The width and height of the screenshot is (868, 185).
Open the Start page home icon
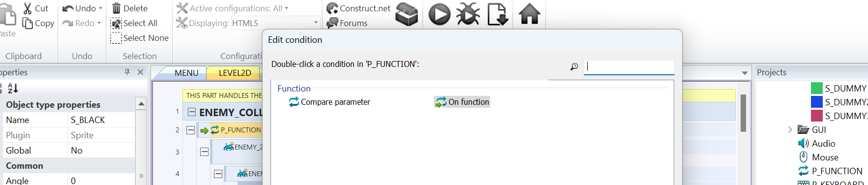pos(530,14)
